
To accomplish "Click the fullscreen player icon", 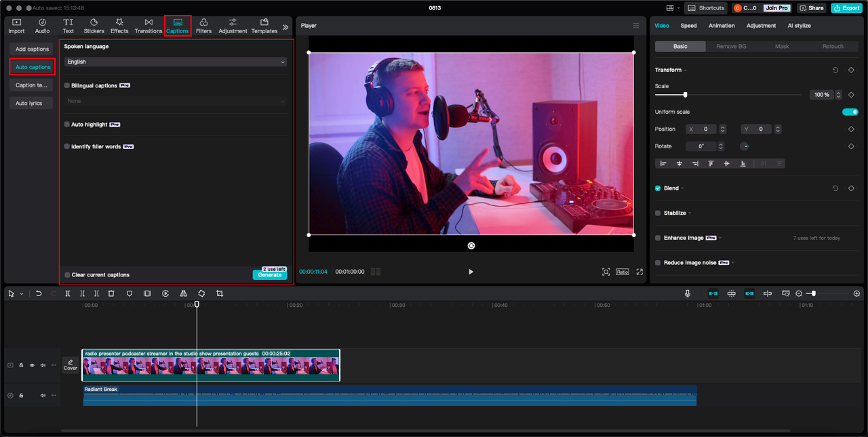I will [639, 272].
